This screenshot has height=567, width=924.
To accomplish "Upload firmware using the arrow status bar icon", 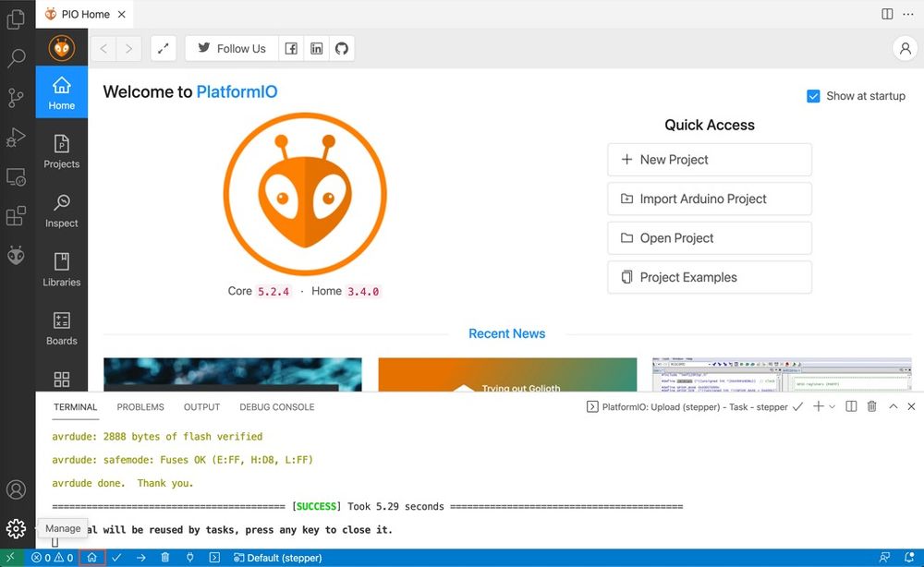I will pyautogui.click(x=141, y=557).
